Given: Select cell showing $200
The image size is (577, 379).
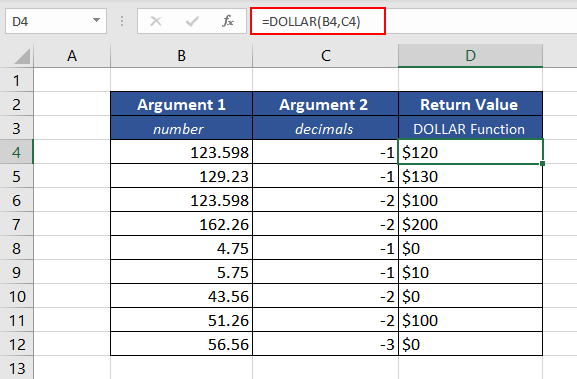Looking at the screenshot, I should [470, 224].
